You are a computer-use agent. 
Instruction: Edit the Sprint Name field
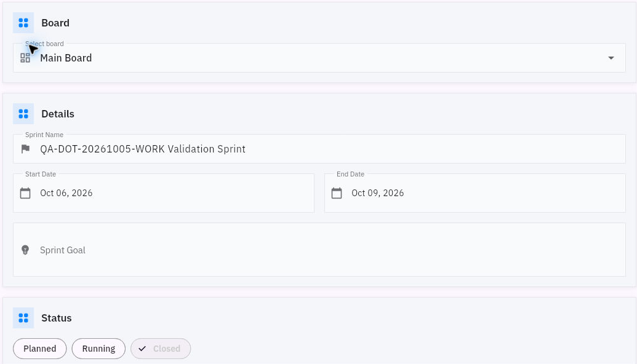319,149
